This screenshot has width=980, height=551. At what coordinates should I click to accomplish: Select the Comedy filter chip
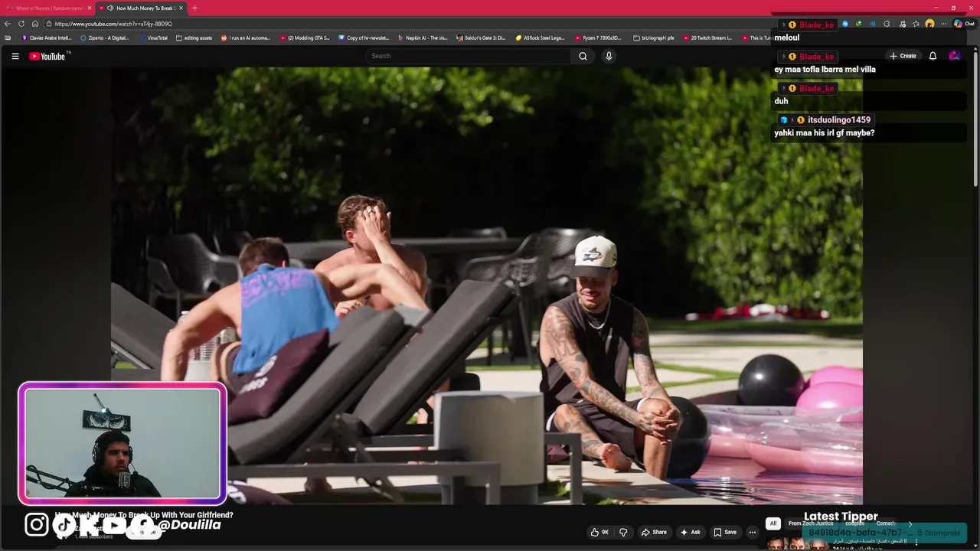886,523
